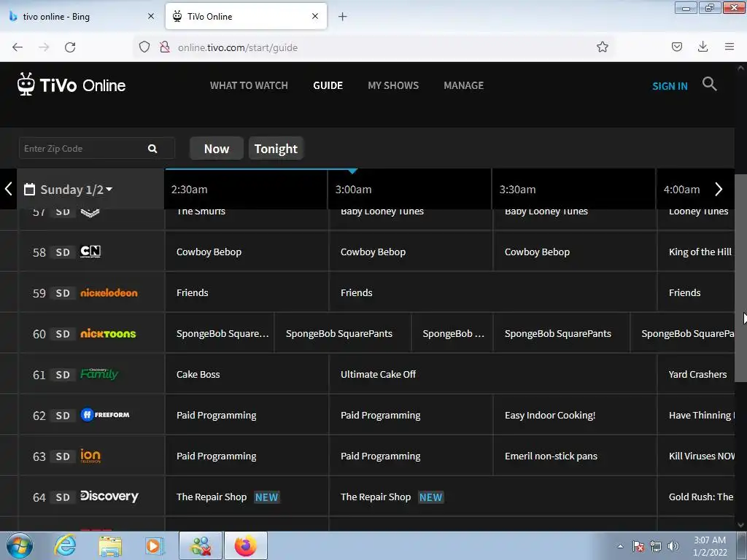747x560 pixels.
Task: Open The Repair Shop at 3:00am
Action: tap(492, 497)
